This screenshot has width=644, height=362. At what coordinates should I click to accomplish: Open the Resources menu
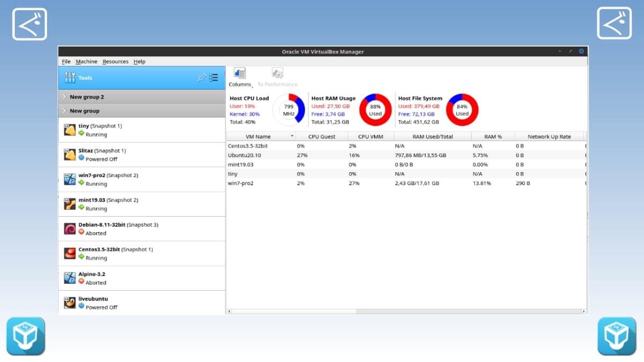(x=115, y=62)
